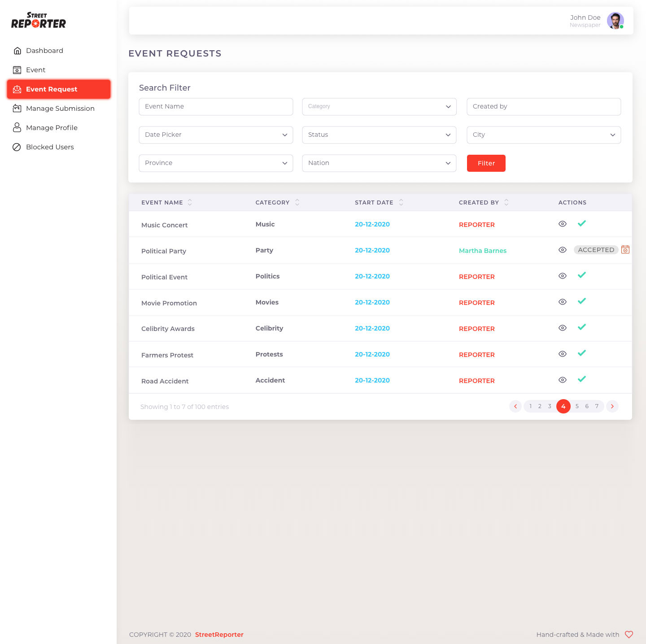646x644 pixels.
Task: Sort table by Event Name arrows
Action: (x=190, y=202)
